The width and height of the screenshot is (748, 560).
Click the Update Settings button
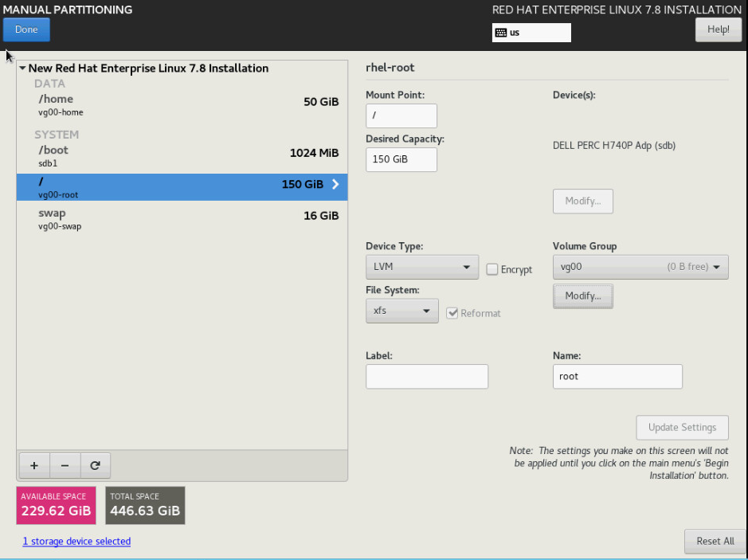coord(682,428)
